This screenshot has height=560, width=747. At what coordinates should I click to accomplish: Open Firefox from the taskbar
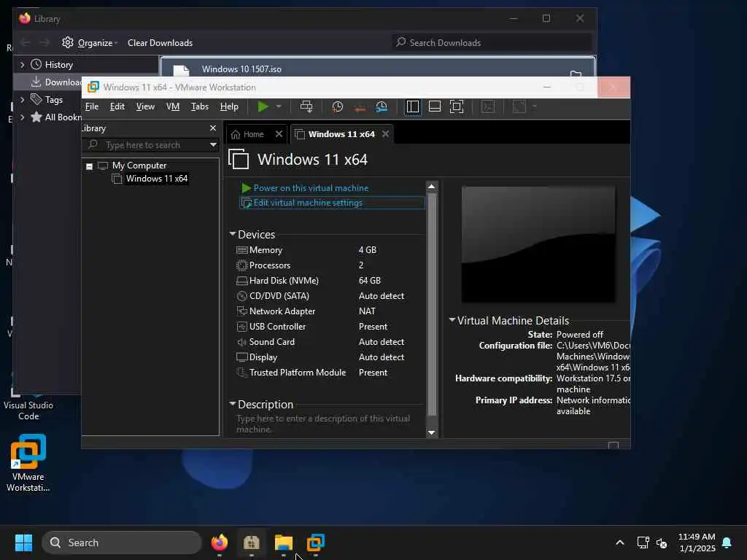[x=220, y=542]
